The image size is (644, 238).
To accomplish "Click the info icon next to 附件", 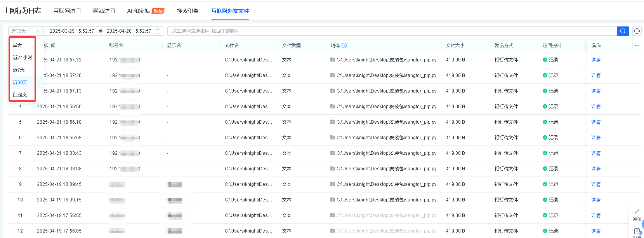I will pyautogui.click(x=344, y=45).
